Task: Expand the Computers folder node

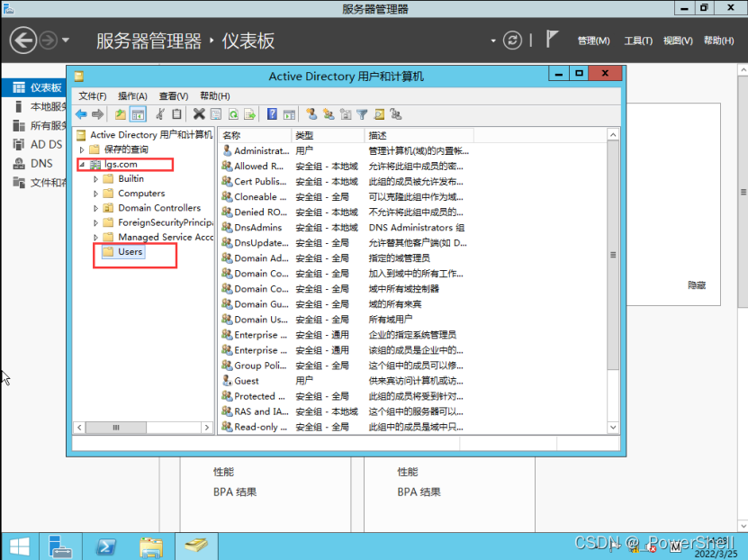Action: (x=96, y=194)
